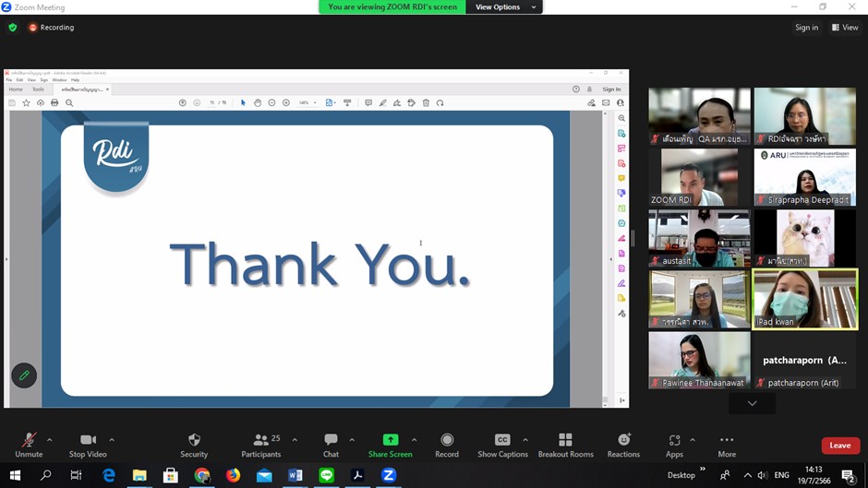Click the rotate icon in Acrobat toolbar
This screenshot has height=488, width=868.
(x=440, y=103)
